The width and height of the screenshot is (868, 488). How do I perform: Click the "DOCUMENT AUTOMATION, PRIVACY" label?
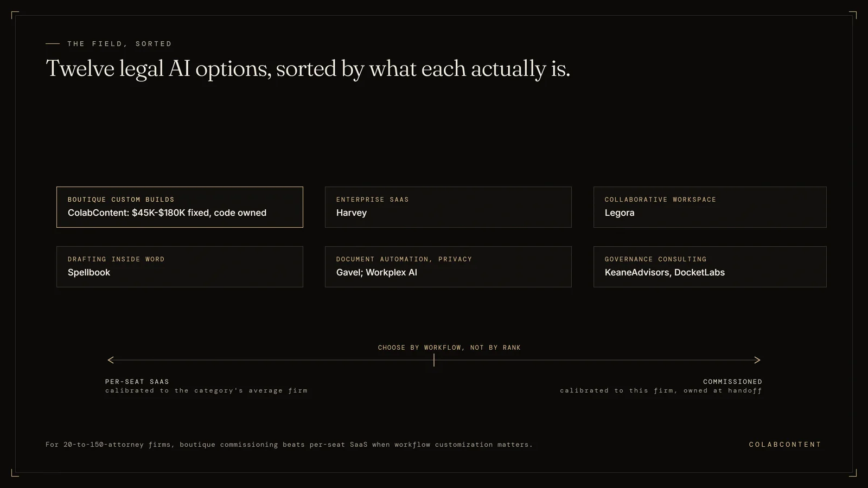404,259
